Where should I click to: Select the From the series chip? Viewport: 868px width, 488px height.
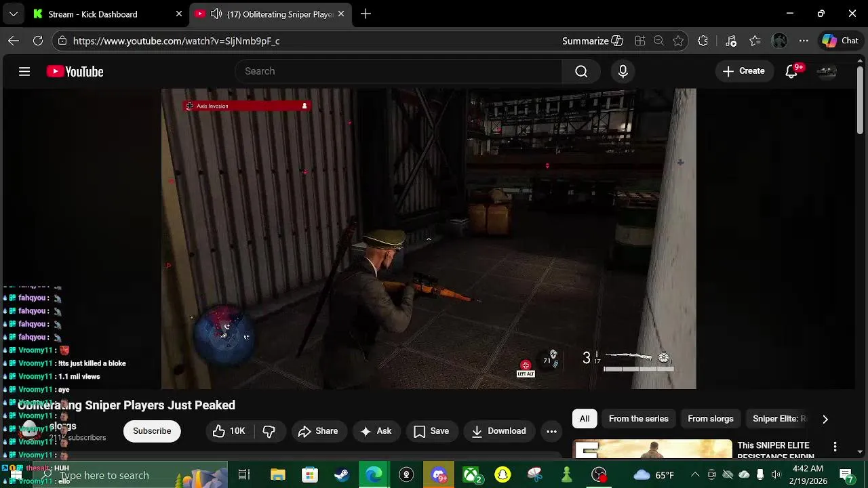click(639, 419)
